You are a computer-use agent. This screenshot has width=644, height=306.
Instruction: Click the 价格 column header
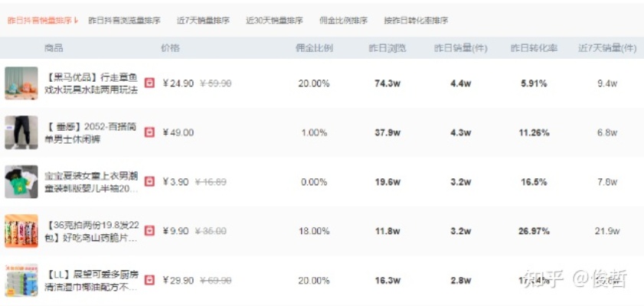(x=171, y=48)
